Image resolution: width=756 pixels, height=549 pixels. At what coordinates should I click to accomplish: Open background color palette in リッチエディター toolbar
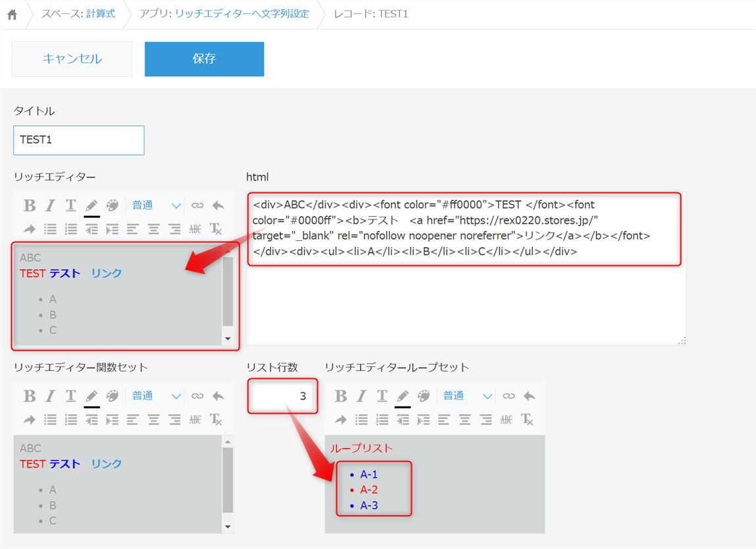point(112,206)
